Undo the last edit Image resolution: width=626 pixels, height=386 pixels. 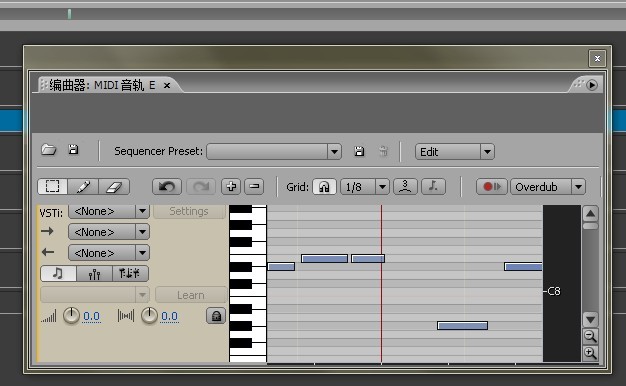click(167, 186)
